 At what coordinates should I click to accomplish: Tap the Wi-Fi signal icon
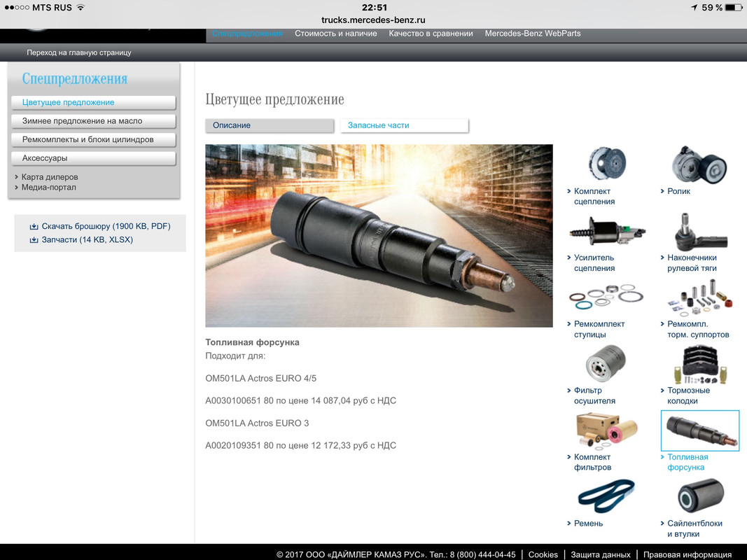[81, 8]
